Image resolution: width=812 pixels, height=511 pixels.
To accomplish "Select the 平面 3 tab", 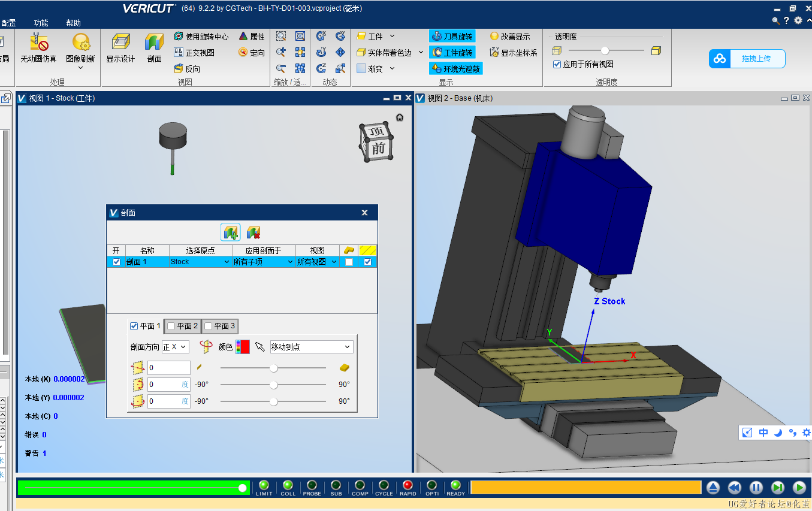I will click(x=220, y=326).
